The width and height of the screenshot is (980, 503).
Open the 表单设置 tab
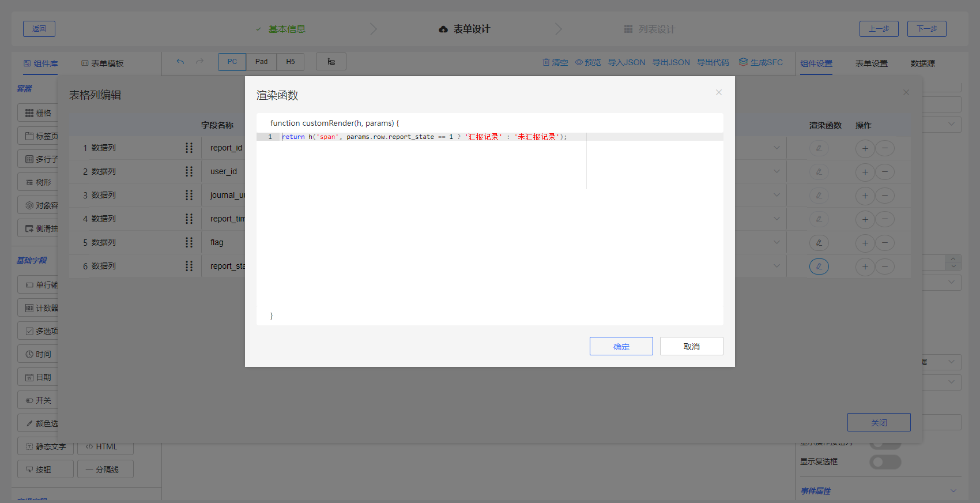pyautogui.click(x=872, y=63)
